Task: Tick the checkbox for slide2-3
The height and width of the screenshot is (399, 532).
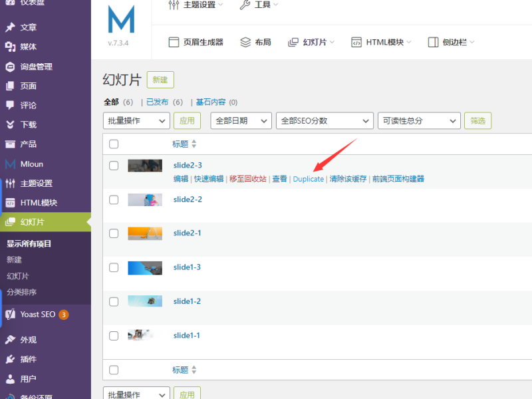Action: (x=114, y=166)
